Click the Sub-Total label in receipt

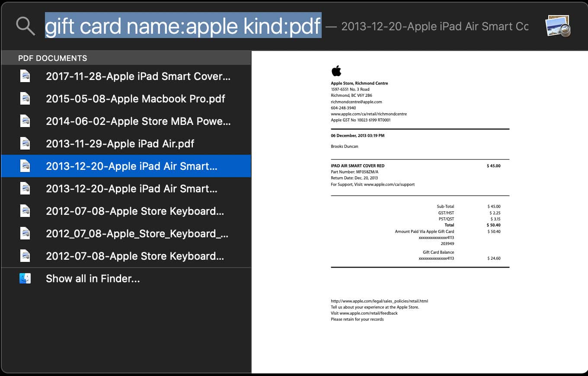445,206
